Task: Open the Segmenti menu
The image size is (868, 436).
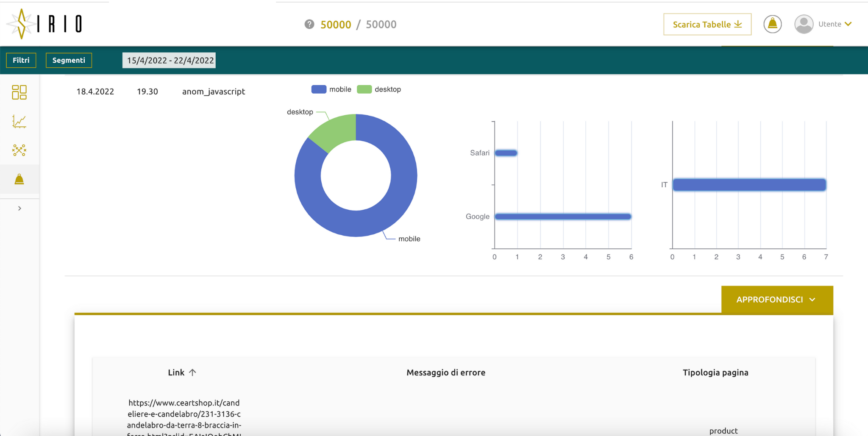Action: (69, 60)
